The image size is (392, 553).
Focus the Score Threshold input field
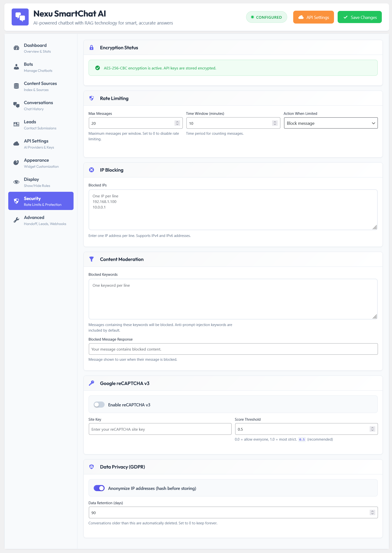306,429
